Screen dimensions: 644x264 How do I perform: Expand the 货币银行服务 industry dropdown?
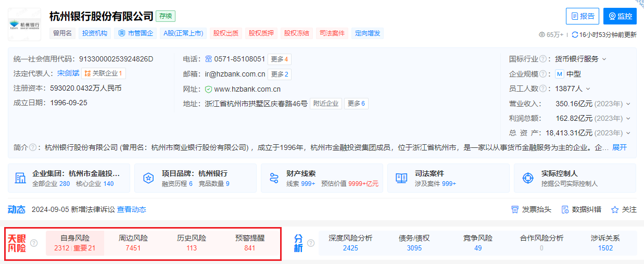click(604, 59)
